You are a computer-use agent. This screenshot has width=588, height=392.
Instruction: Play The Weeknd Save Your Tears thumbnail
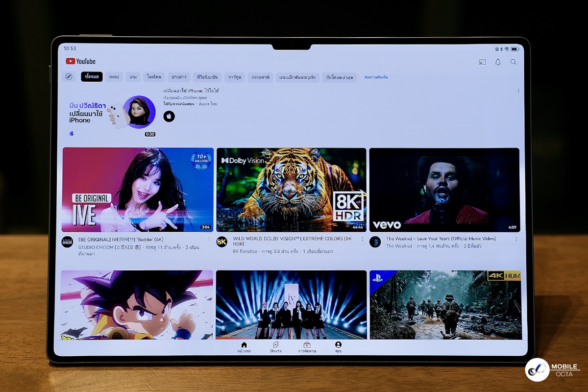click(x=444, y=190)
